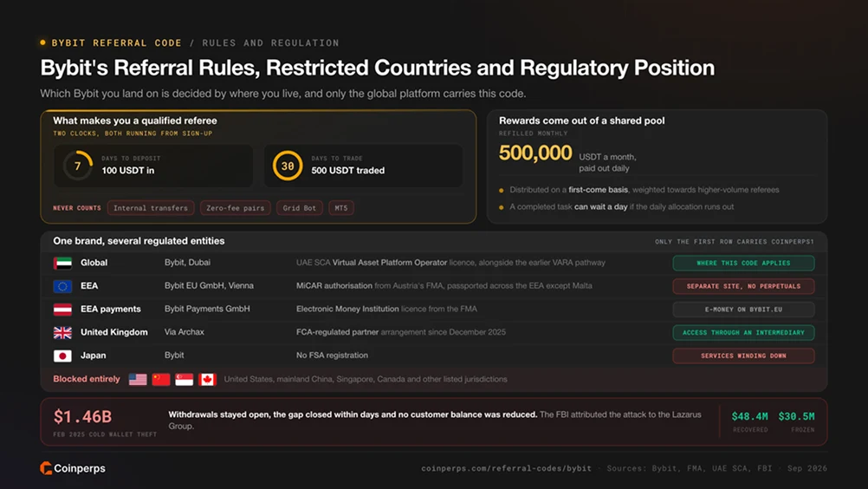Click '500 USDT traded' text
The image size is (868, 489).
point(347,171)
